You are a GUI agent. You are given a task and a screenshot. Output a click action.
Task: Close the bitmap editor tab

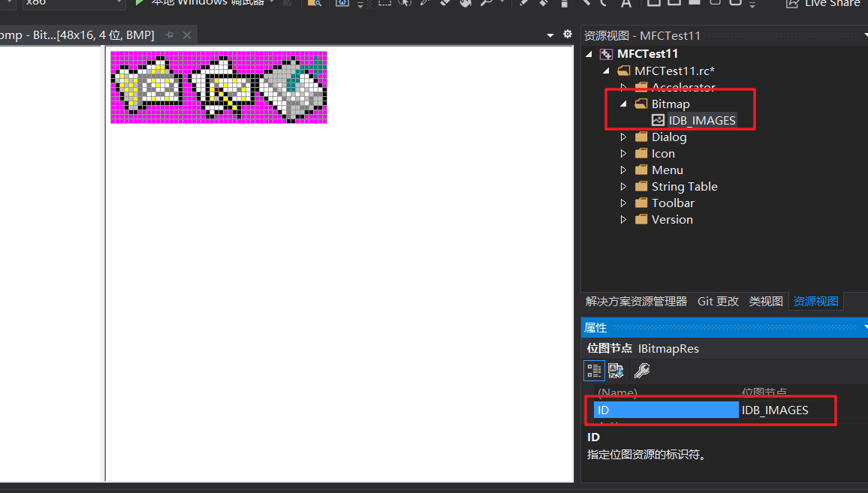point(187,35)
